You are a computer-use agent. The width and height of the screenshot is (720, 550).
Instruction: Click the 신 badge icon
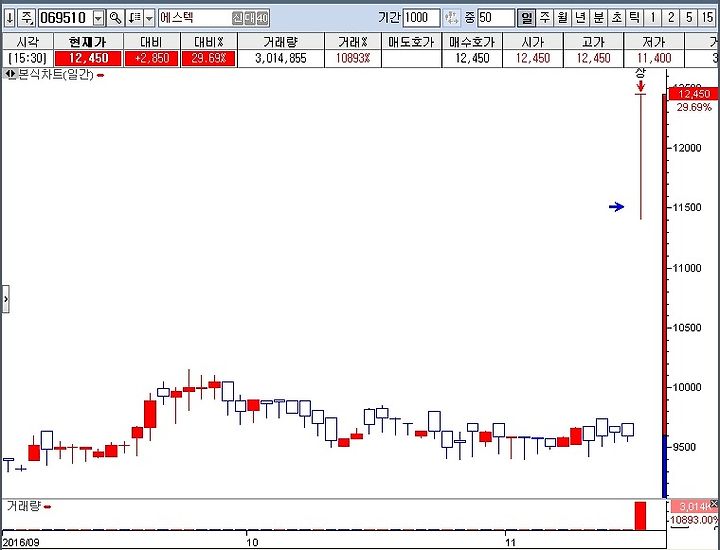[237, 18]
